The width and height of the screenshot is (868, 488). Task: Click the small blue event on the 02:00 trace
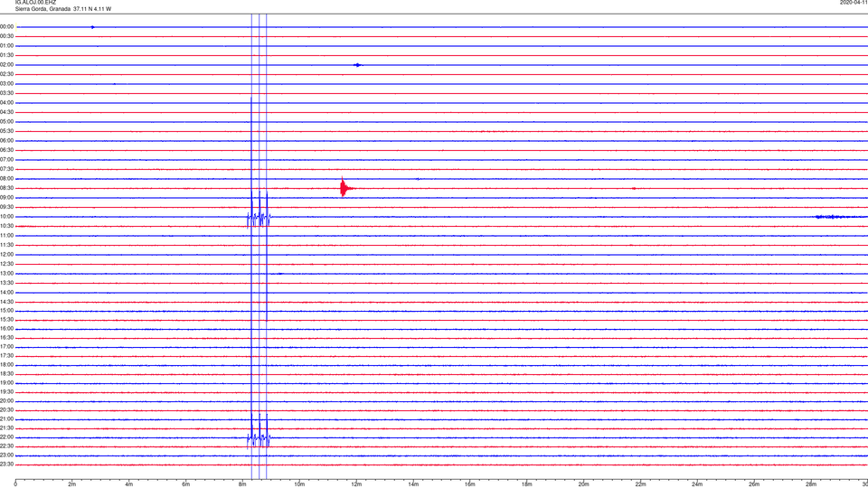(358, 65)
